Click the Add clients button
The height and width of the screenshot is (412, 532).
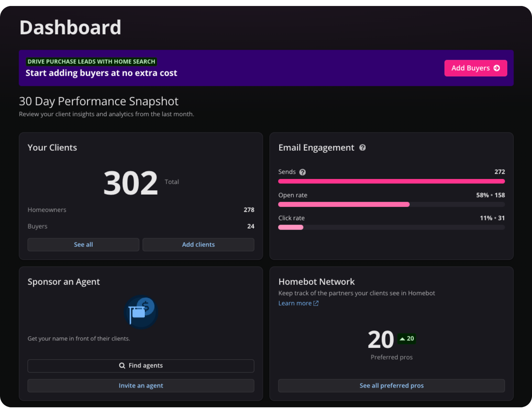198,245
